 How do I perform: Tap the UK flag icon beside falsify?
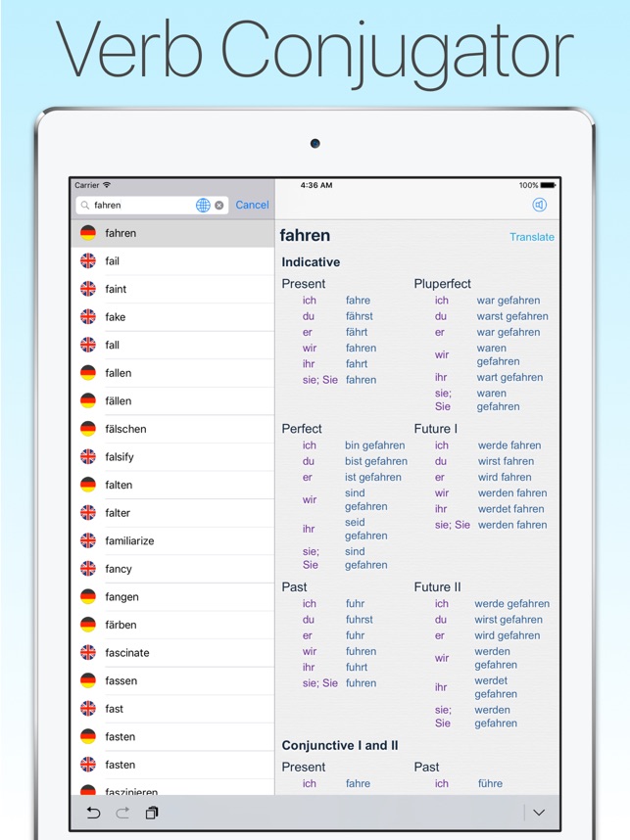(x=88, y=456)
